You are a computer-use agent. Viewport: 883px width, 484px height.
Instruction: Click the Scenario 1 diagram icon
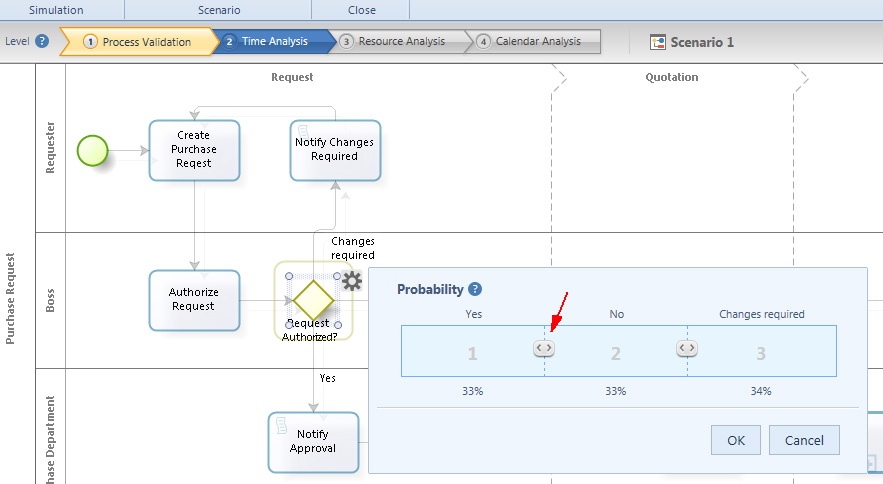tap(658, 42)
